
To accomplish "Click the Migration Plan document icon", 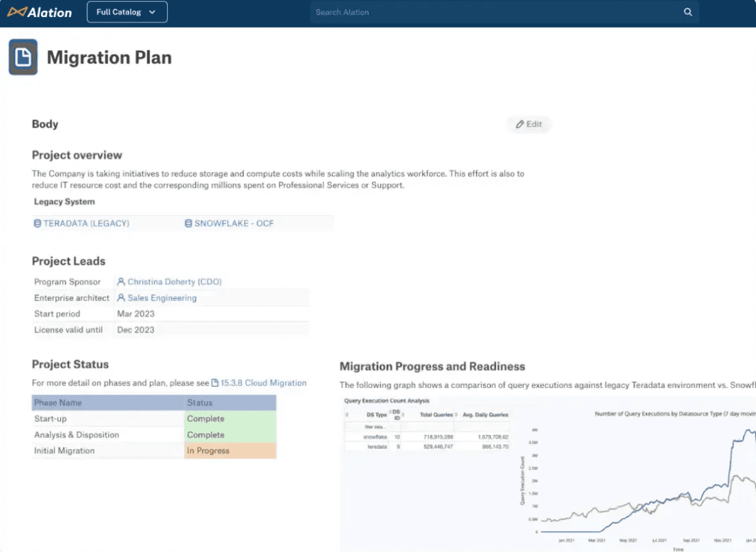I will pos(23,57).
